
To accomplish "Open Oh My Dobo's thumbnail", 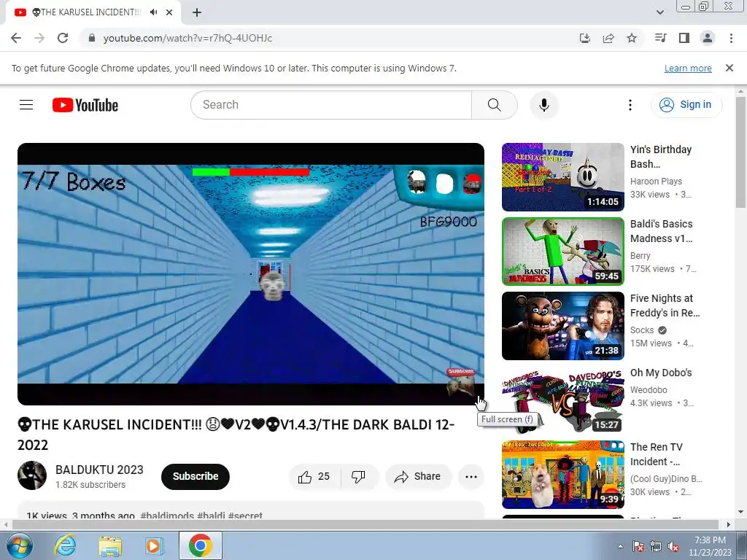I will [562, 400].
